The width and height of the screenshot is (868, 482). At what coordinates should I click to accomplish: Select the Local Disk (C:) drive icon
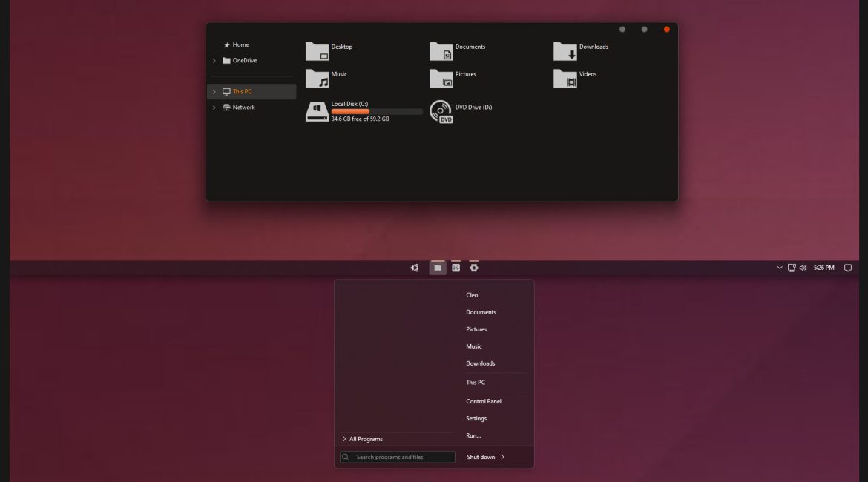[318, 111]
